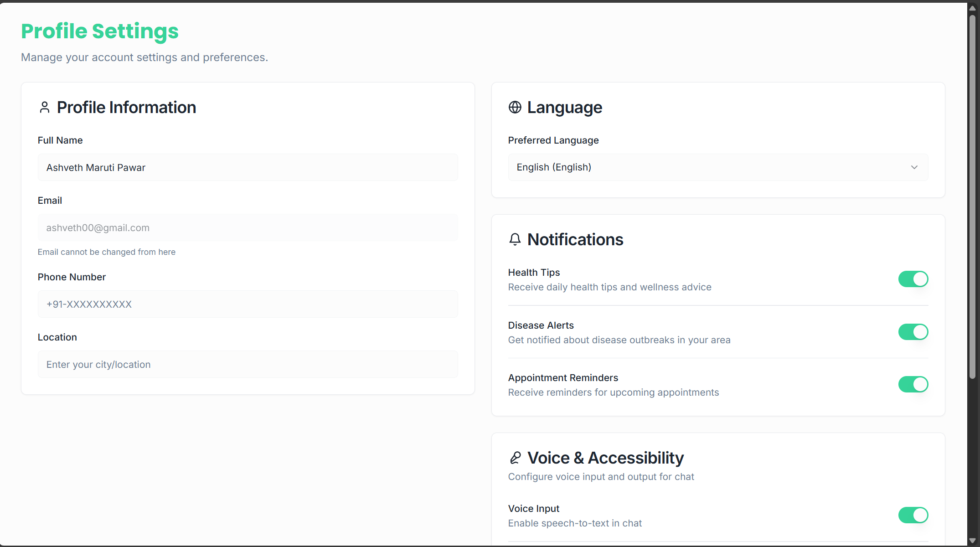Screen dimensions: 980x547
Task: Click the Phone Number input field
Action: (248, 304)
